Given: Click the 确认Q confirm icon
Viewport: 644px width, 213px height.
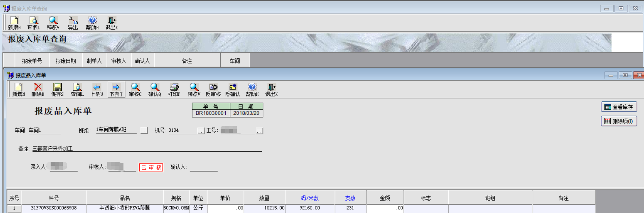Looking at the screenshot, I should point(155,90).
